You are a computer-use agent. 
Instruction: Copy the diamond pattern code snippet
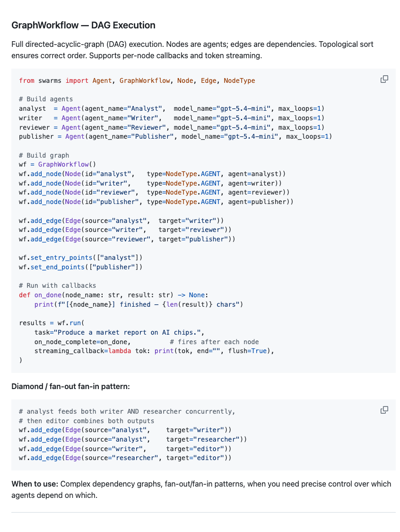[384, 410]
